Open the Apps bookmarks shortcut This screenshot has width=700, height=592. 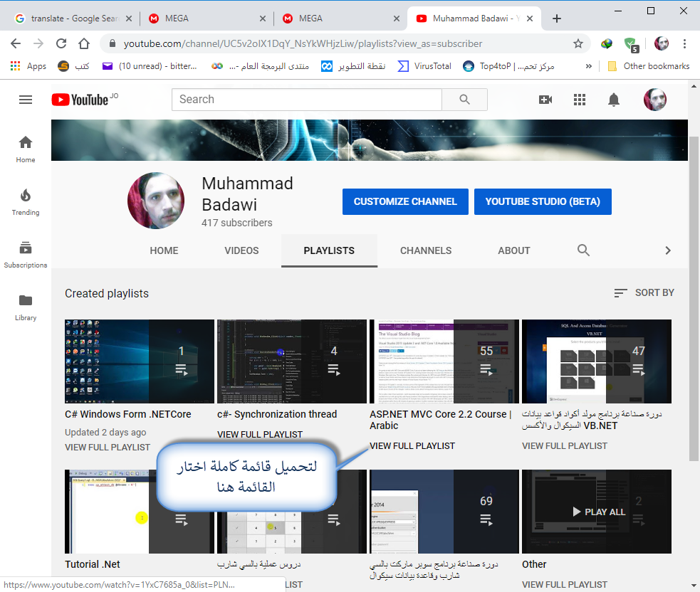coord(28,66)
